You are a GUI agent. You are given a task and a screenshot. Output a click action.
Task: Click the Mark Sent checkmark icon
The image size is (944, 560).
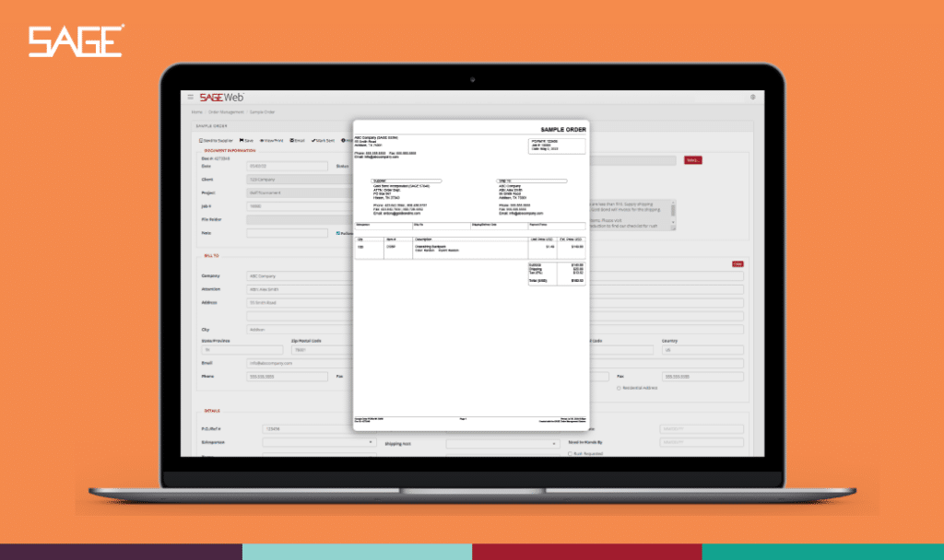[x=314, y=141]
